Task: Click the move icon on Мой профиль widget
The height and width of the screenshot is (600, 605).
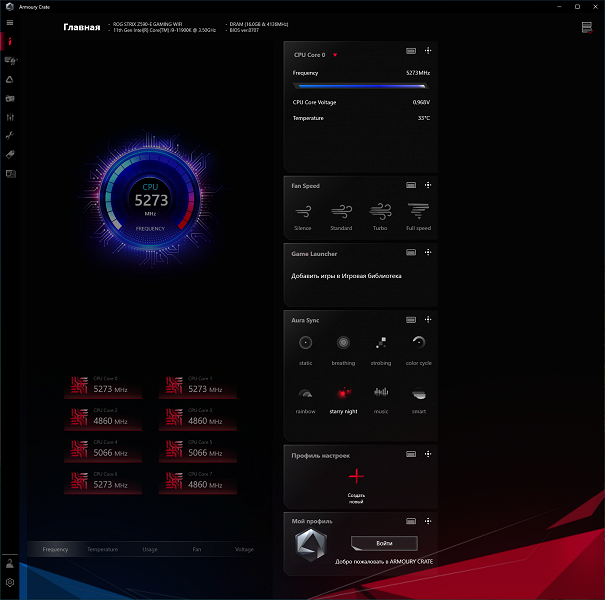Action: pos(428,521)
